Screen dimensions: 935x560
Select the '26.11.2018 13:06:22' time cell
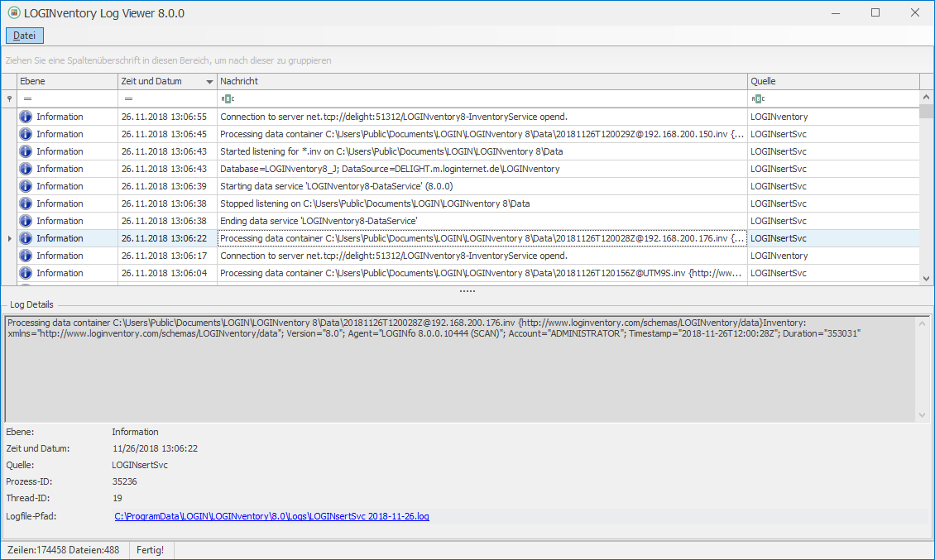coord(167,238)
